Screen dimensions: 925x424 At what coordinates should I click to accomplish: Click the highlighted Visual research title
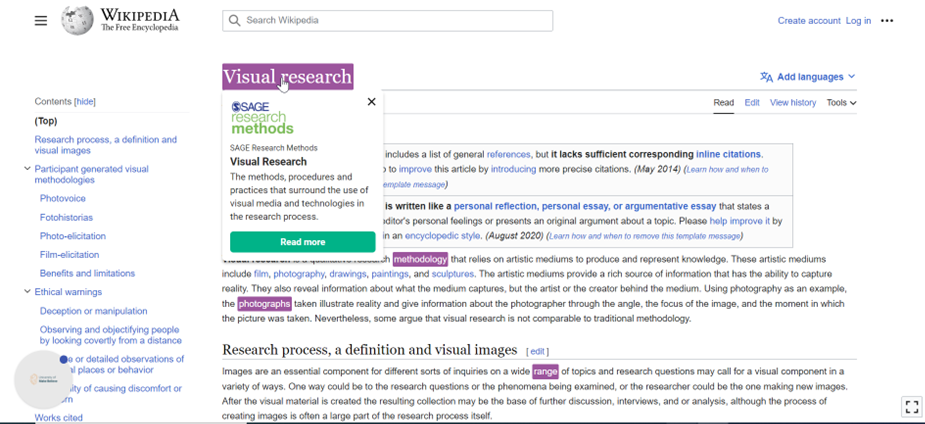click(287, 77)
